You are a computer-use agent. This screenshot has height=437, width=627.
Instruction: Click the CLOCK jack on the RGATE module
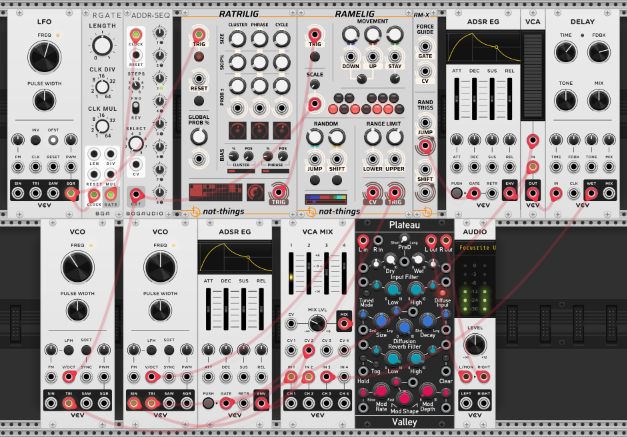point(94,196)
